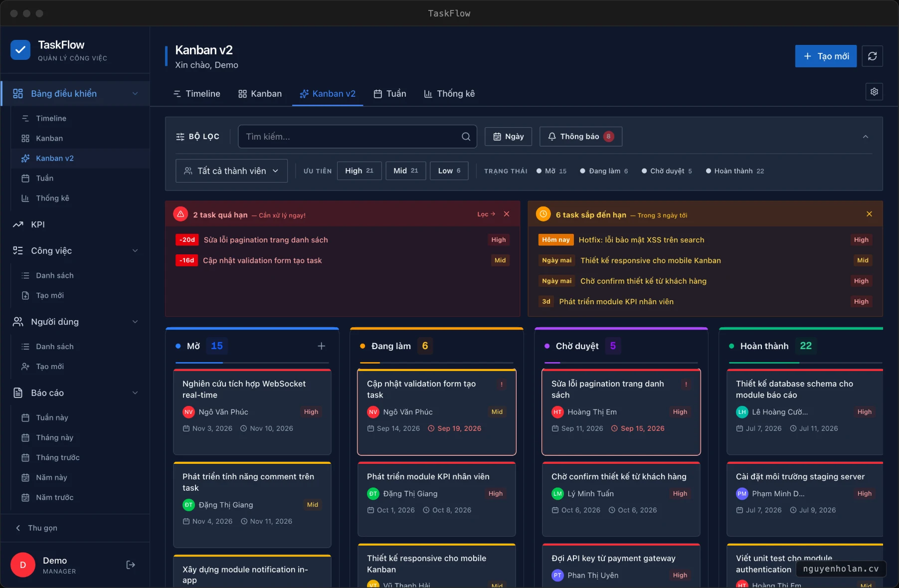This screenshot has height=588, width=899.
Task: Click the Ngày date button
Action: pyautogui.click(x=508, y=137)
